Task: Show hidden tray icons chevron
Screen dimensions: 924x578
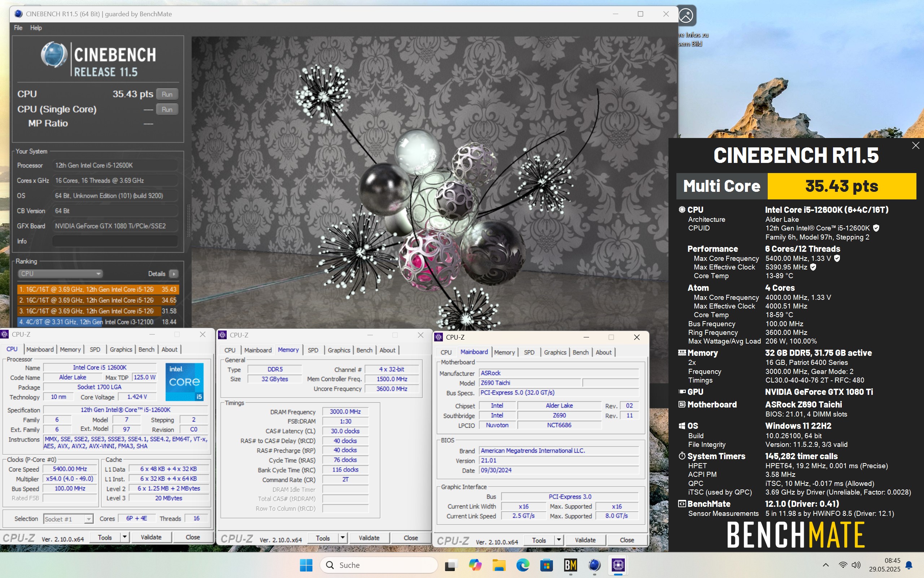Action: pyautogui.click(x=825, y=565)
